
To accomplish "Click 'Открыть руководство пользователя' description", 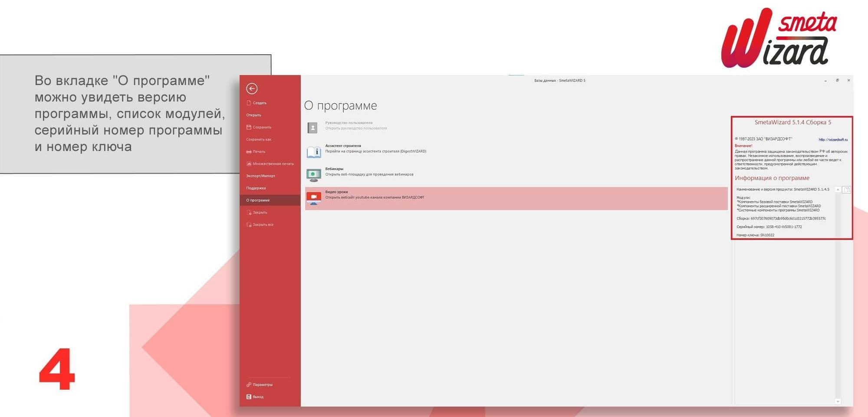I will 356,128.
